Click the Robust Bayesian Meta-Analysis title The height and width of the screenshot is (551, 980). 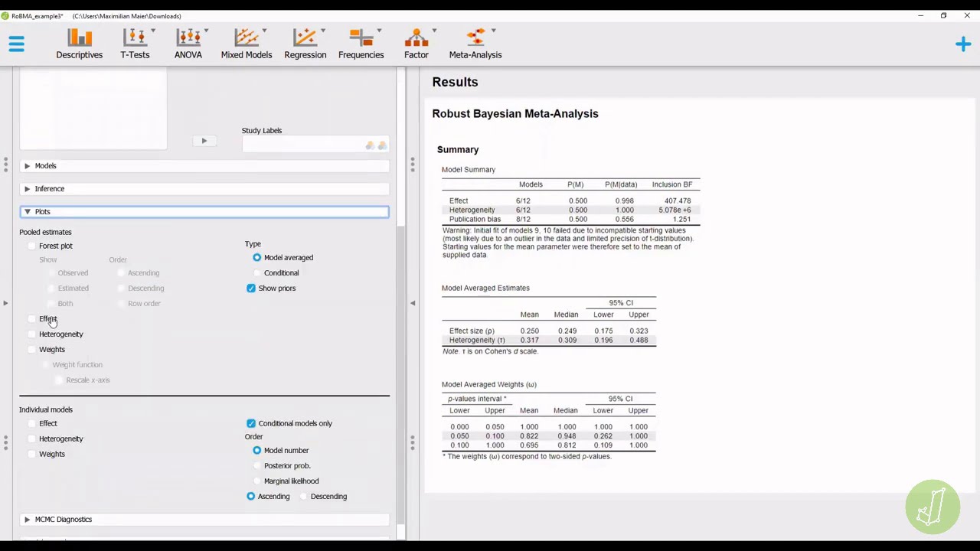click(515, 113)
